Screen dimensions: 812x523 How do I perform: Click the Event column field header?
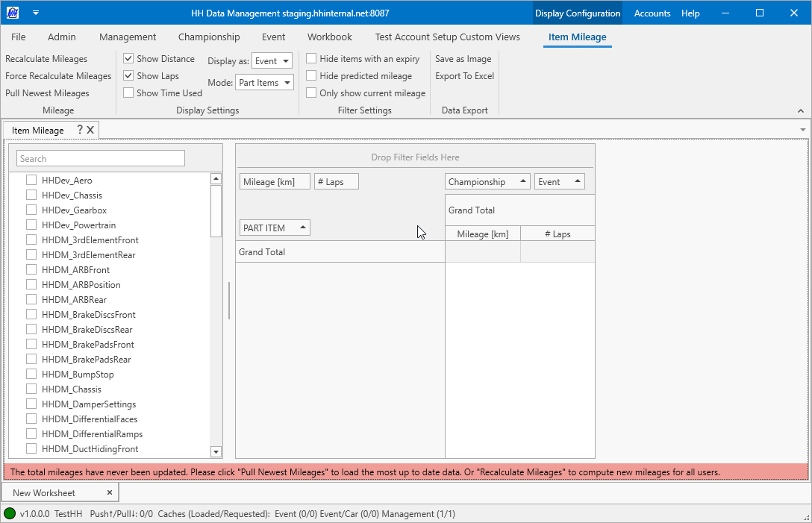click(x=559, y=182)
